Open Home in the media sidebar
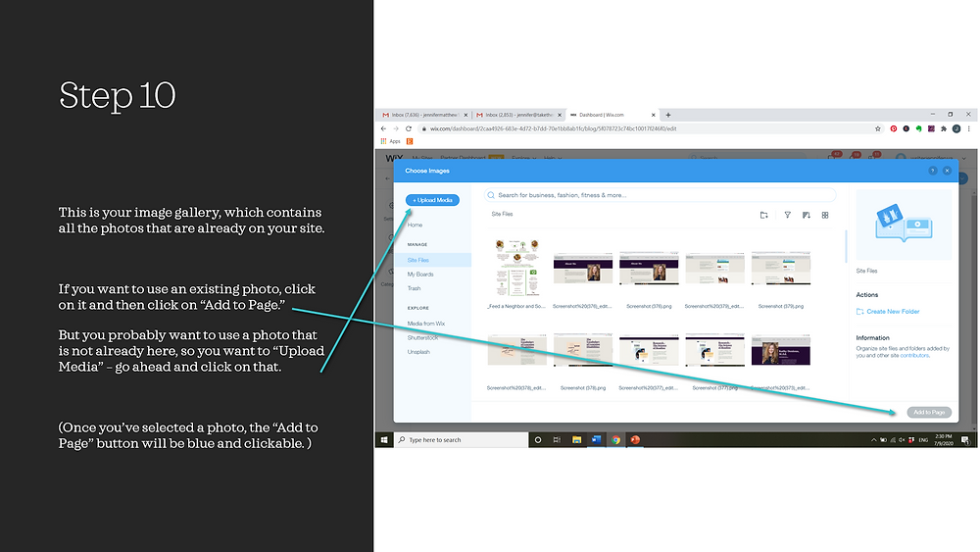This screenshot has height=552, width=980. (x=415, y=226)
